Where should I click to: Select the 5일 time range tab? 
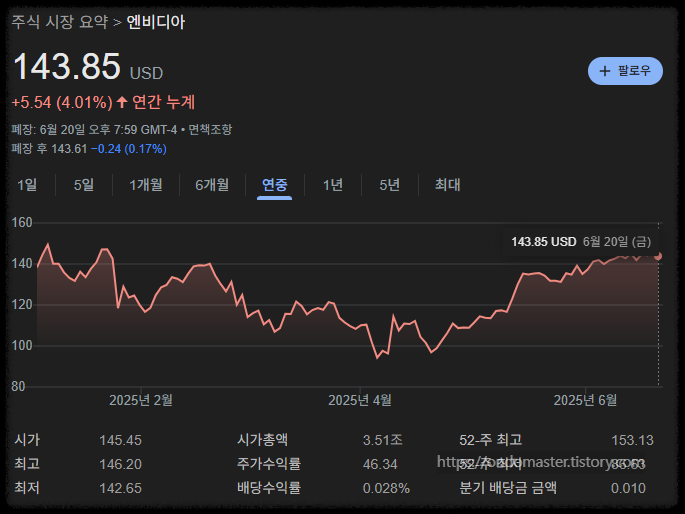84,185
